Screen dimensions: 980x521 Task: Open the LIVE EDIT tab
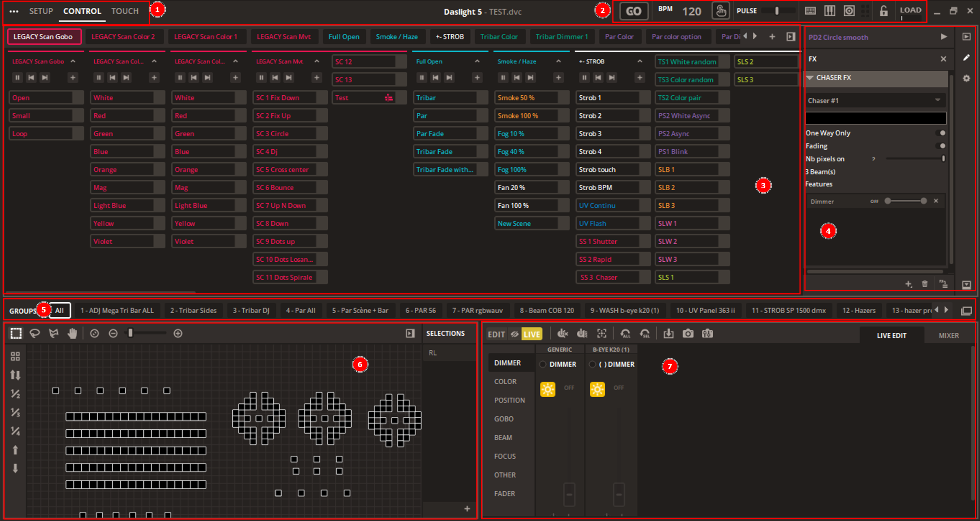(x=891, y=336)
